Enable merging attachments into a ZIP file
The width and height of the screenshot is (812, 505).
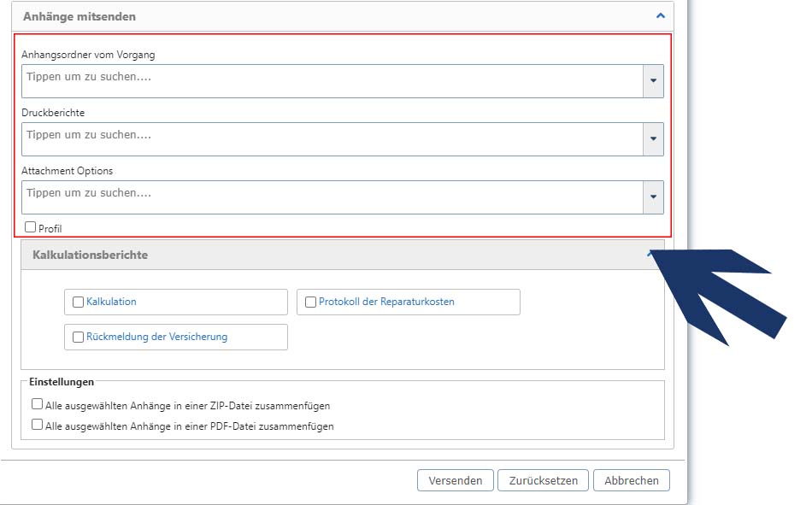tap(37, 404)
